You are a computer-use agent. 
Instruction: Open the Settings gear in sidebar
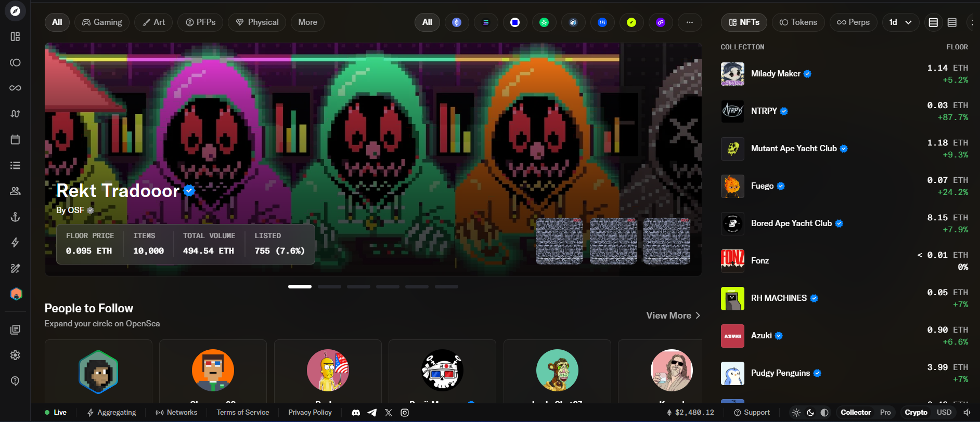(x=15, y=355)
